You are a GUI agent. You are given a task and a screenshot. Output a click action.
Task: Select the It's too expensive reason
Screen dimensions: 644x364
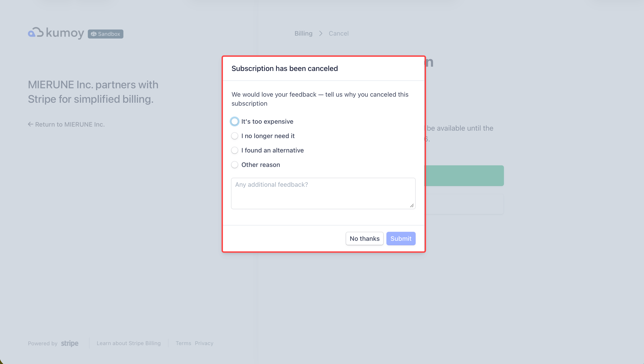234,121
